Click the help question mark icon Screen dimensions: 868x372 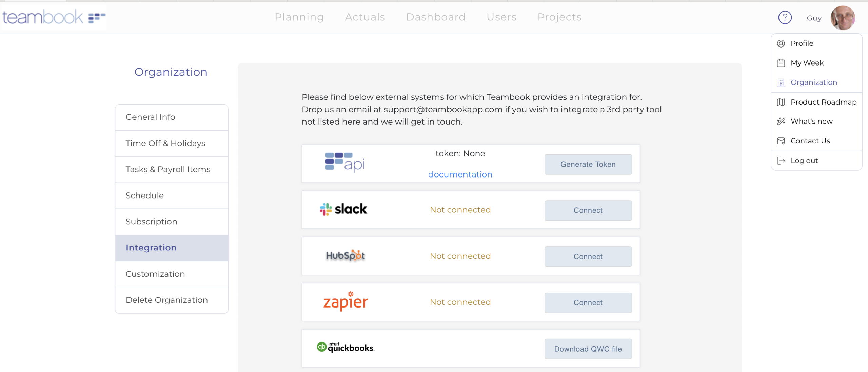(785, 17)
